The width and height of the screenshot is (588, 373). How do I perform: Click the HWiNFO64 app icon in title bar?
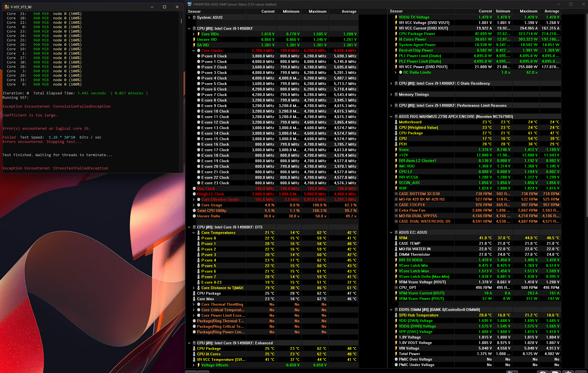click(189, 4)
